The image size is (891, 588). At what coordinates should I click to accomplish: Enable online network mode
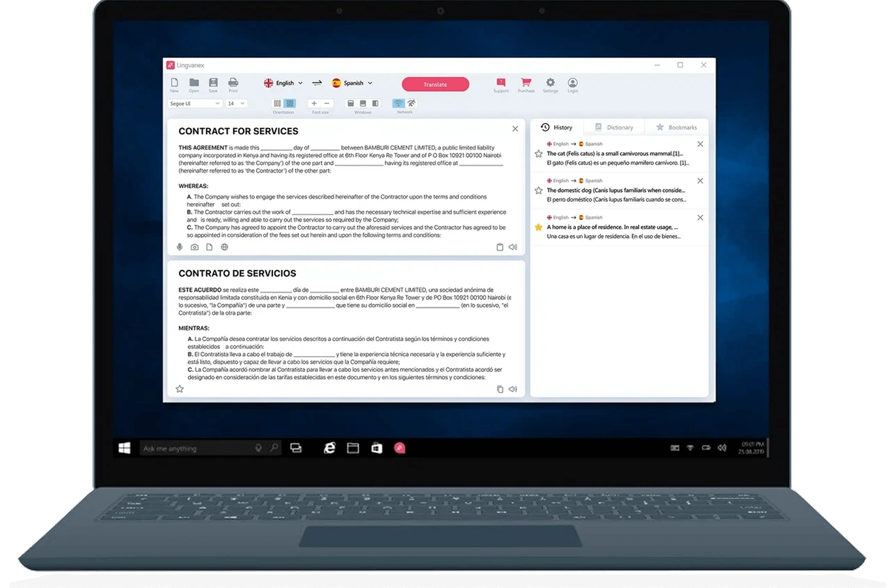click(398, 103)
